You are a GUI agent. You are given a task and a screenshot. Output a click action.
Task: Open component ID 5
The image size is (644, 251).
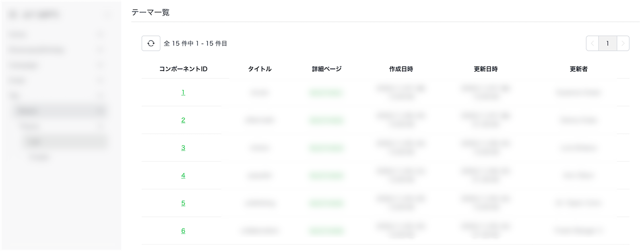point(183,203)
